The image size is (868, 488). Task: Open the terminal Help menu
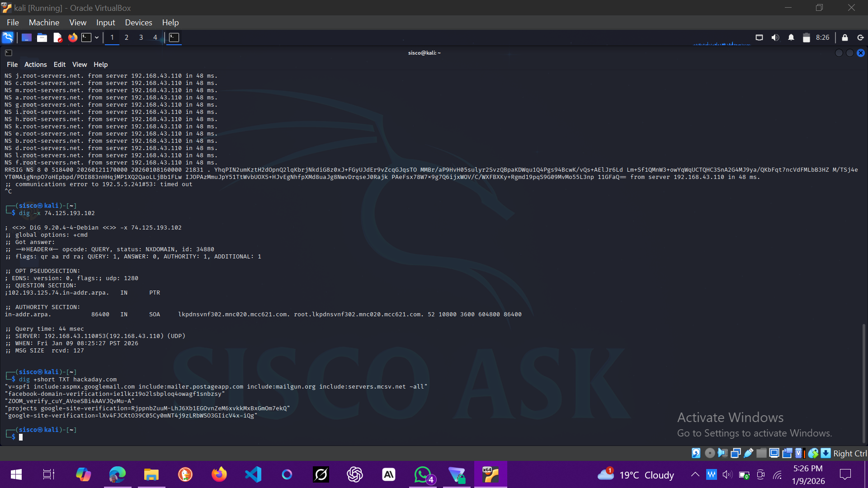[x=100, y=65]
